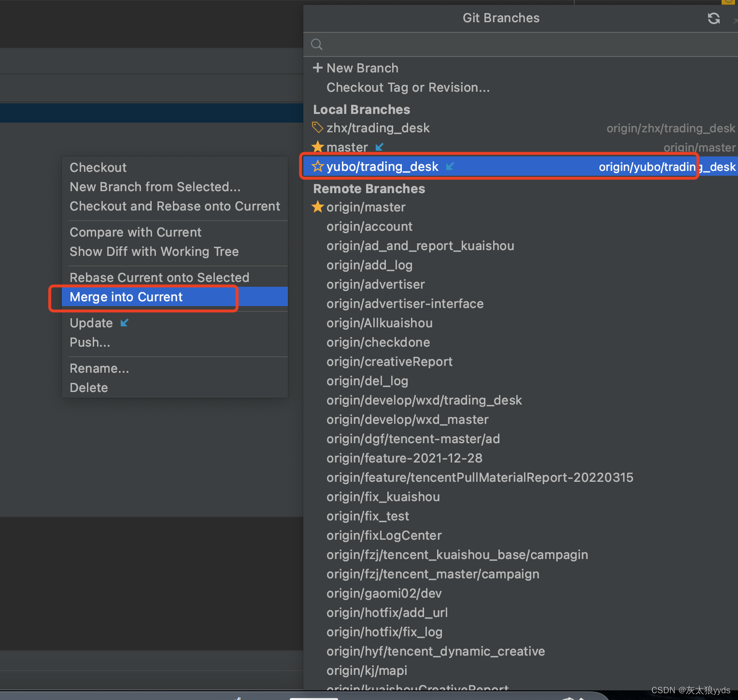Viewport: 738px width, 700px height.
Task: Select Merge into Current
Action: click(x=126, y=297)
